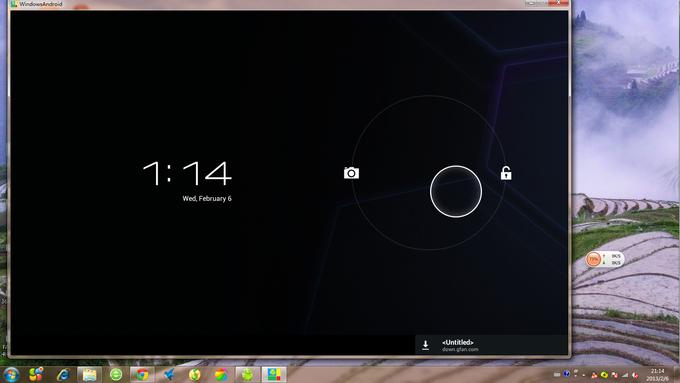Open the download notification icon

click(425, 345)
